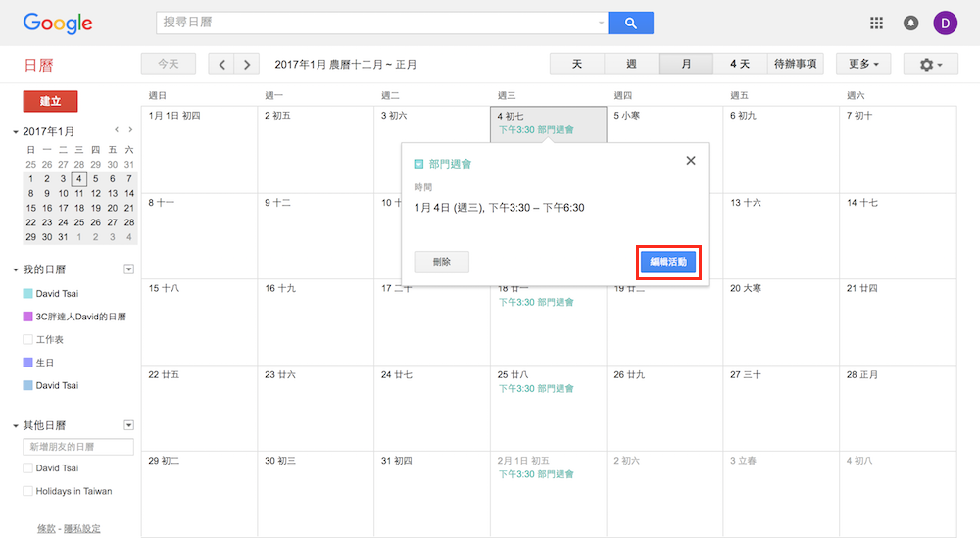
Task: Go to next month with main toolbar arrow
Action: click(x=247, y=65)
